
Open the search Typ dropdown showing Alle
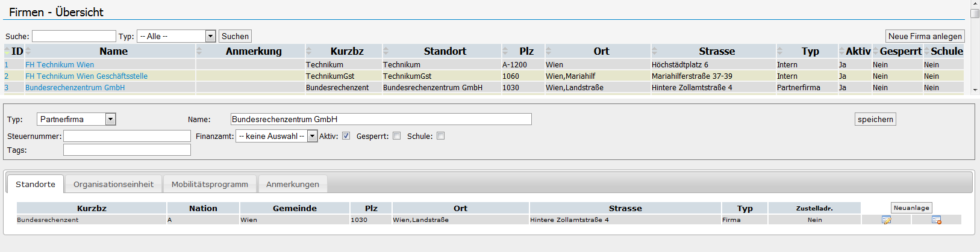click(210, 36)
